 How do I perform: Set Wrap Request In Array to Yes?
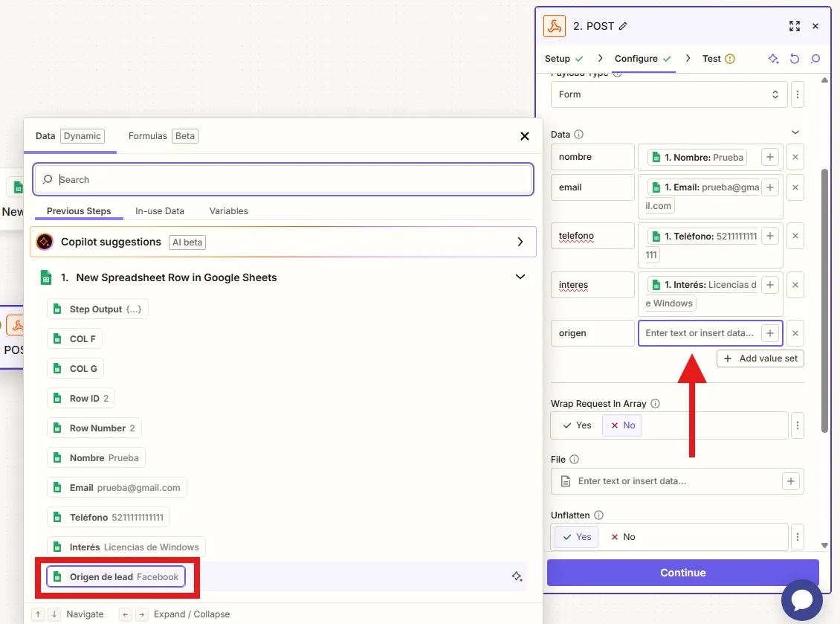tap(577, 425)
